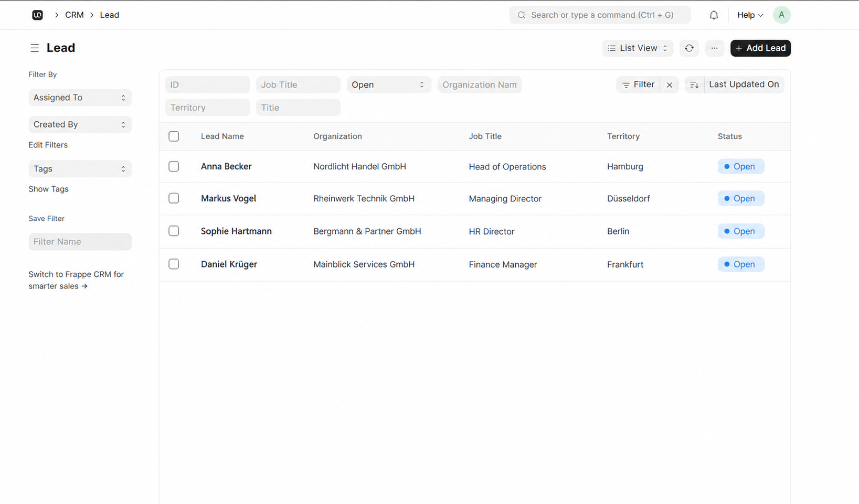Click Show Tags link

pos(48,189)
